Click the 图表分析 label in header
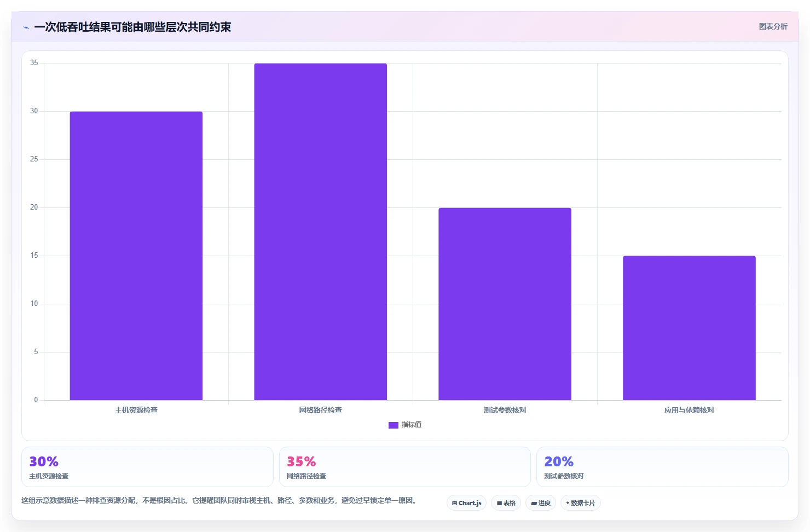 773,26
